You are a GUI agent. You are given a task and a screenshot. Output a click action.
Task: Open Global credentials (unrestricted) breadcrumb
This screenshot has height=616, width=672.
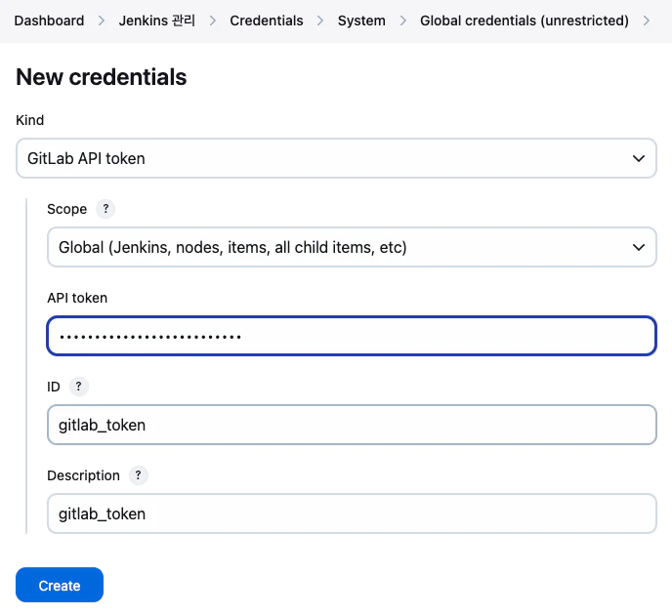[x=525, y=21]
